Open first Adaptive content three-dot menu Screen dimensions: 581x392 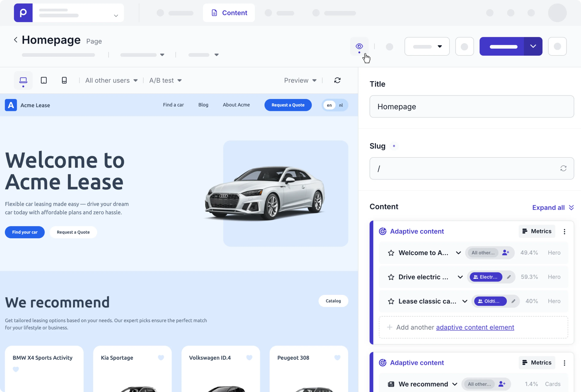click(x=564, y=232)
